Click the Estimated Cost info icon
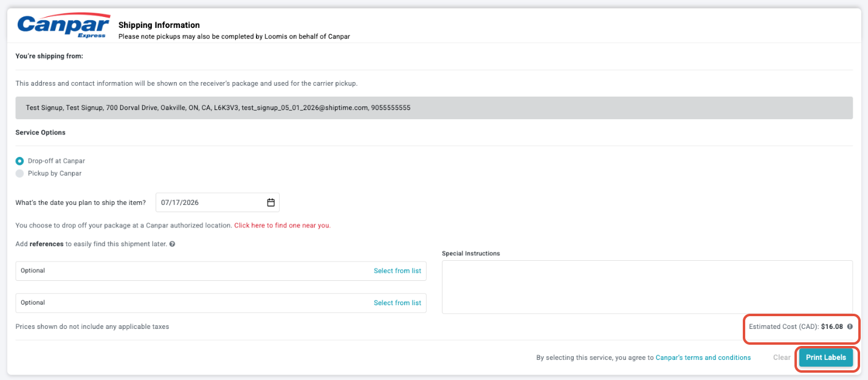 (850, 326)
